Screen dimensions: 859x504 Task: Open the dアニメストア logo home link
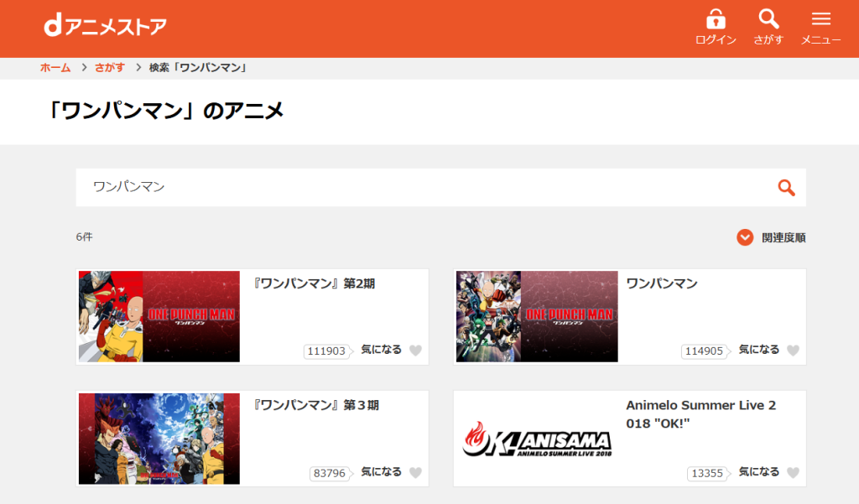[x=105, y=26]
